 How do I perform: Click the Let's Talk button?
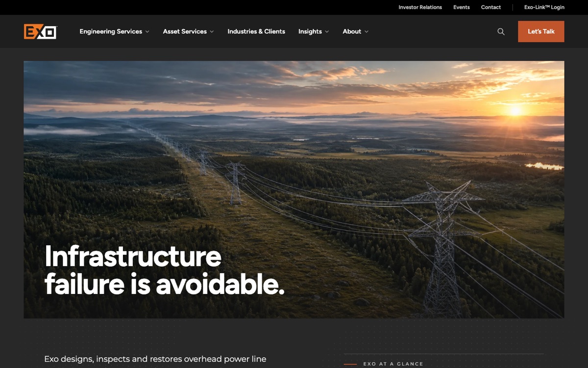541,31
